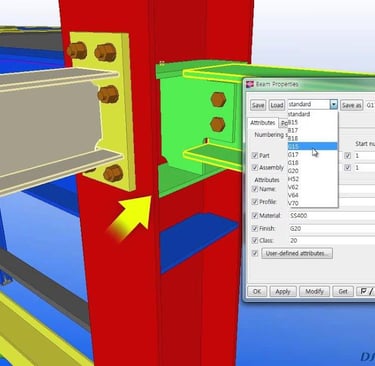Open User-defined attributes dialog
The width and height of the screenshot is (375, 366).
pos(297,253)
